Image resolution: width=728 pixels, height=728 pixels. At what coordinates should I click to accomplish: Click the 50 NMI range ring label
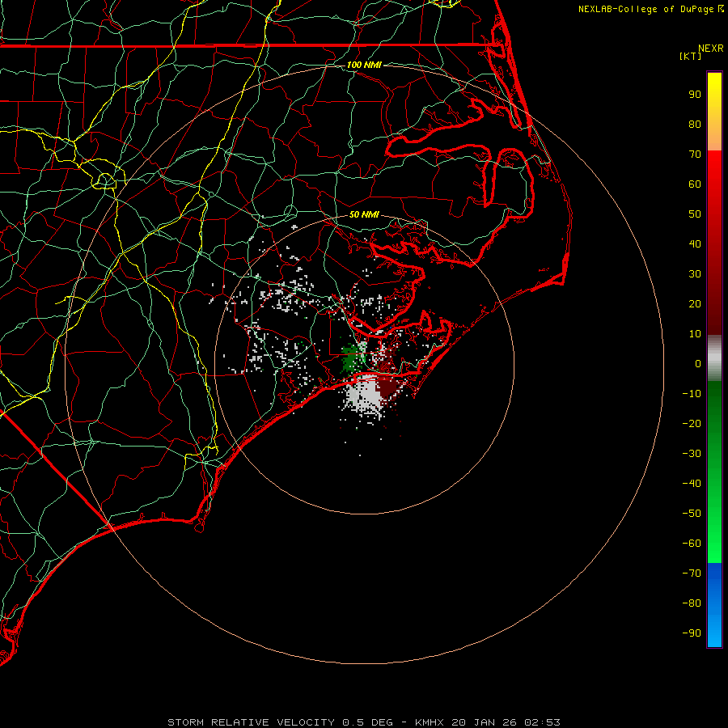coord(364,214)
